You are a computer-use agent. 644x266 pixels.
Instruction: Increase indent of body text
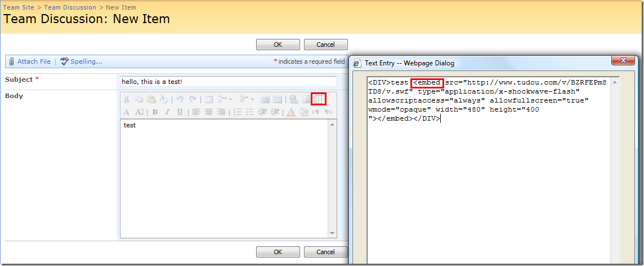pos(275,112)
